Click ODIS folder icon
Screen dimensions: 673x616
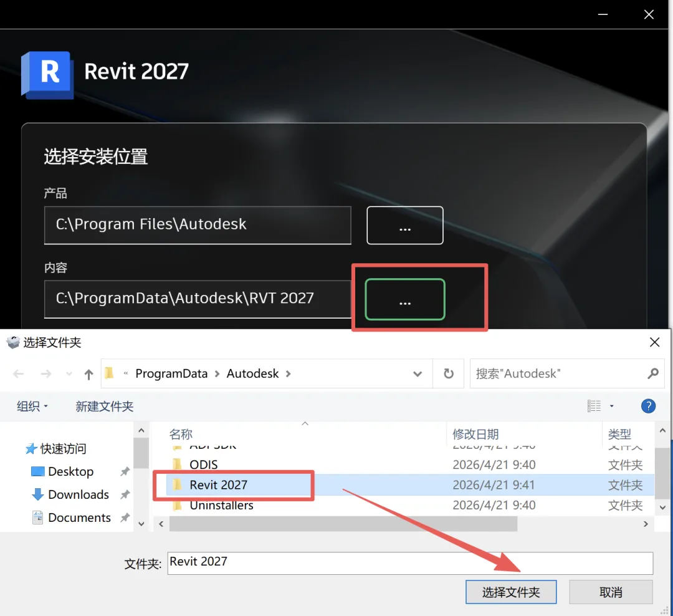pyautogui.click(x=177, y=464)
